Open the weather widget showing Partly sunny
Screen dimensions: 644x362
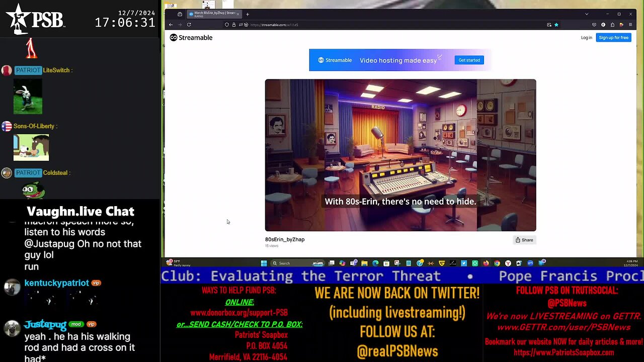[x=179, y=263]
